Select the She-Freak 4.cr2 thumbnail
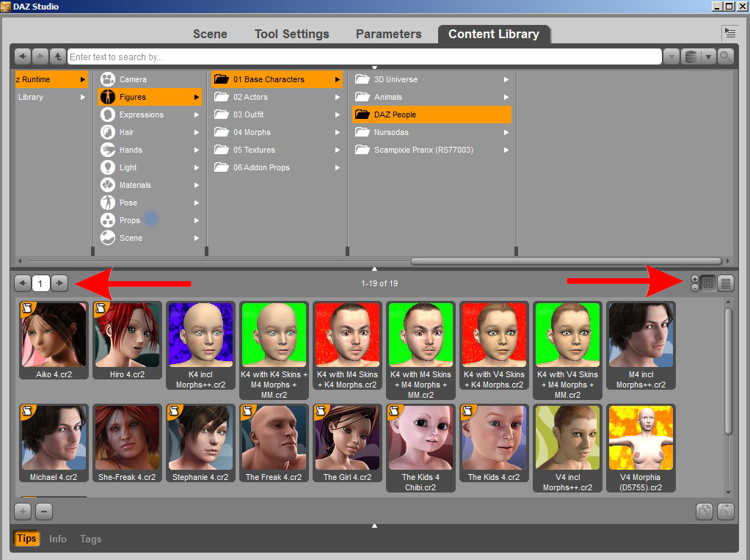 pos(127,443)
